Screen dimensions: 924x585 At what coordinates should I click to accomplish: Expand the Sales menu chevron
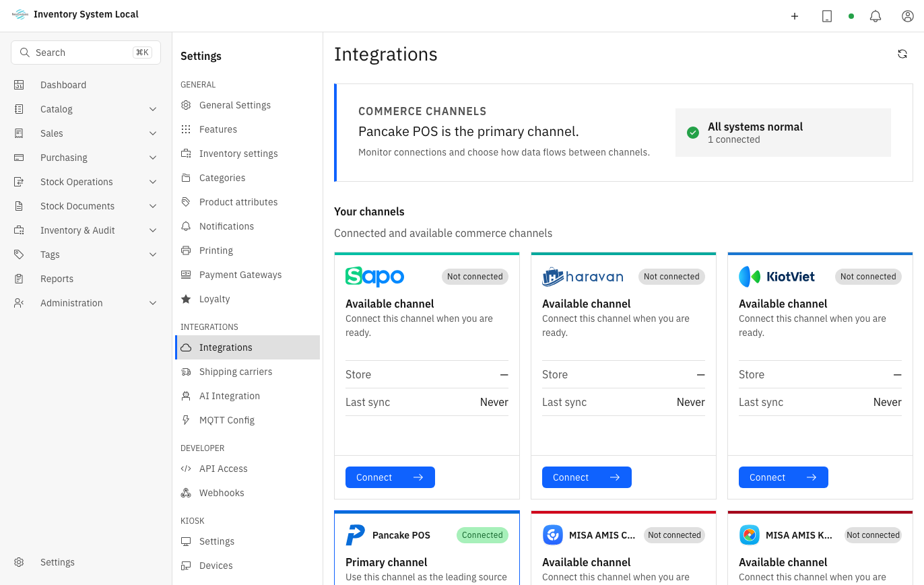coord(153,133)
